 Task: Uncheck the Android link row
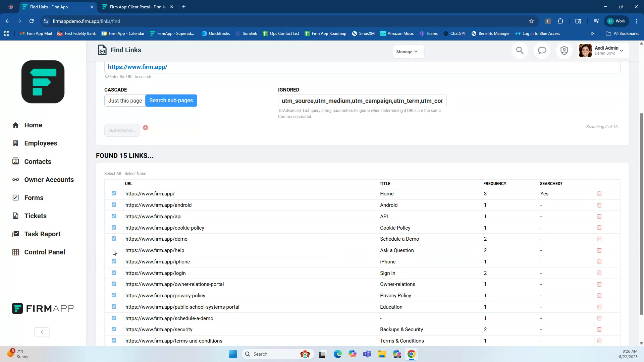point(114,205)
